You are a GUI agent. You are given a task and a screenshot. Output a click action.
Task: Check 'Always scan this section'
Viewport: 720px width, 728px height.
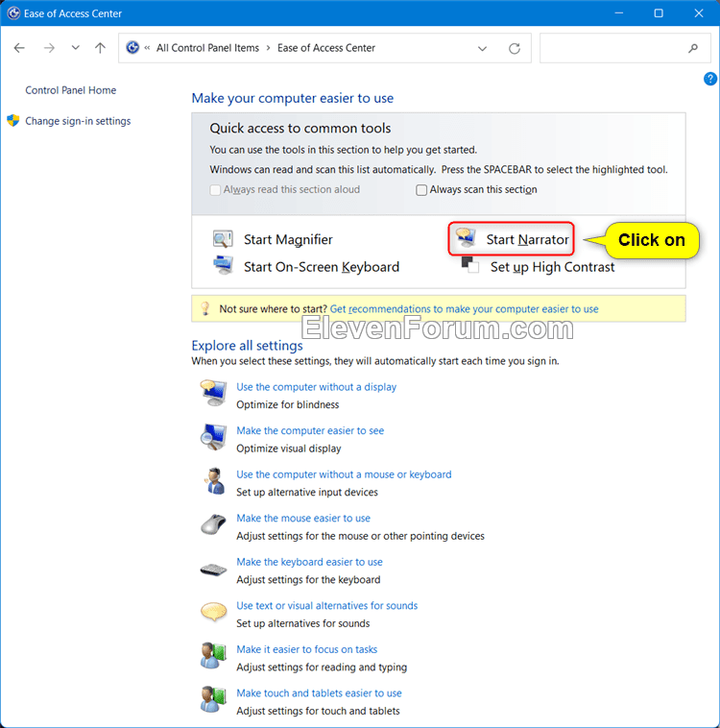pyautogui.click(x=421, y=190)
